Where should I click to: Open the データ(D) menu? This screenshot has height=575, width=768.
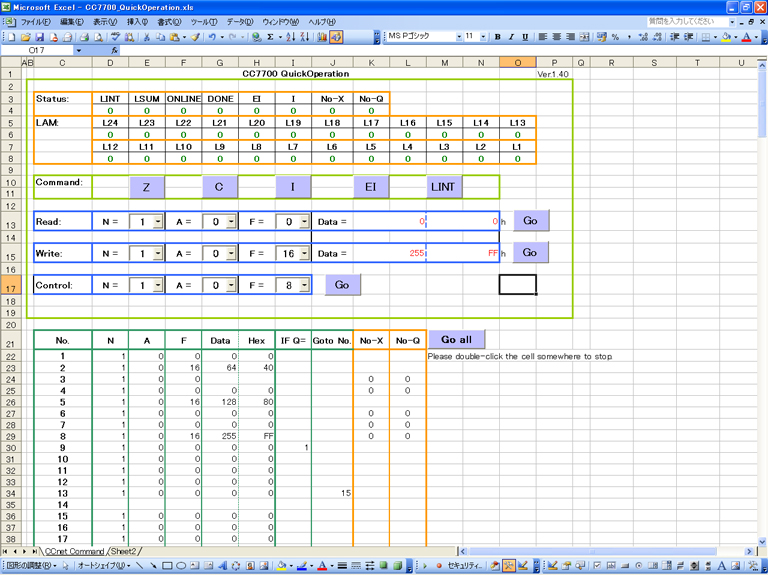[x=240, y=22]
